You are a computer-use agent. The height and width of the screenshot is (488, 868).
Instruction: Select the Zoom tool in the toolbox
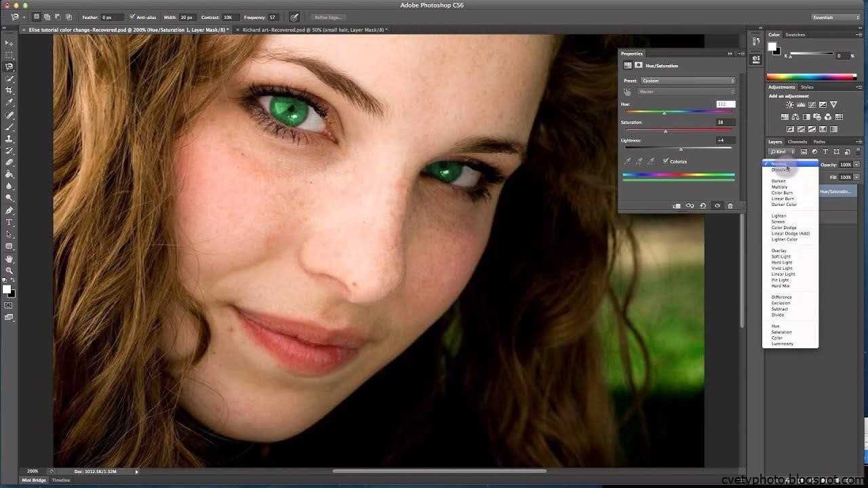click(9, 270)
